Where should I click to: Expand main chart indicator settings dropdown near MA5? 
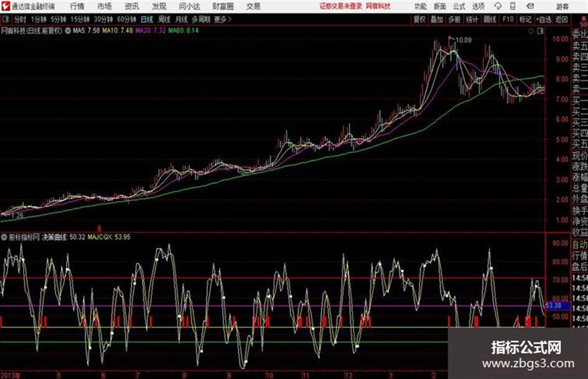click(x=68, y=30)
